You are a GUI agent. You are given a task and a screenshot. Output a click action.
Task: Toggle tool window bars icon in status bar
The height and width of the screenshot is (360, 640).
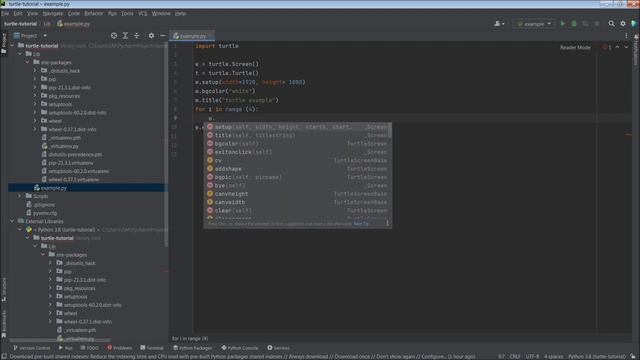(4, 357)
